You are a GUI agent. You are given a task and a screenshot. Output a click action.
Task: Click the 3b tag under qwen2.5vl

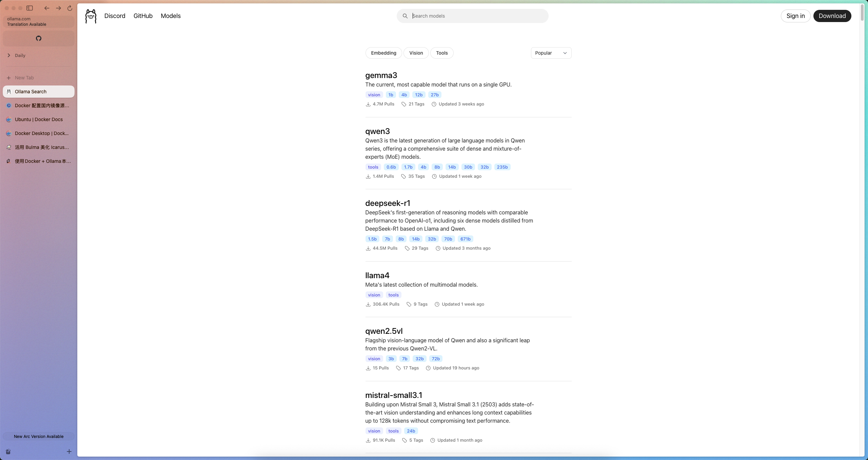391,359
